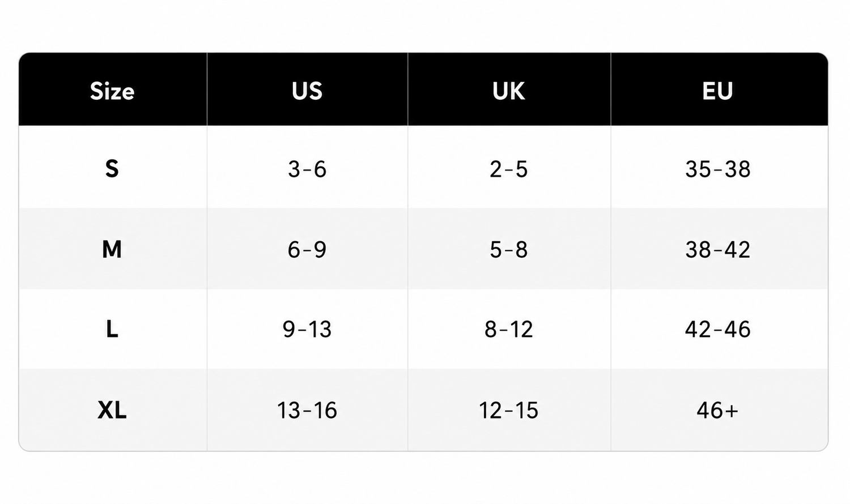Screen dimensions: 850x504
Task: Click the UK 12-15 cell
Action: pyautogui.click(x=508, y=410)
